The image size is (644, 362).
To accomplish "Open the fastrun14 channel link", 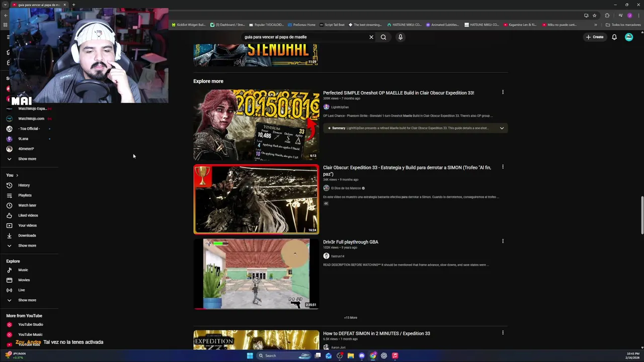I will coord(338,256).
